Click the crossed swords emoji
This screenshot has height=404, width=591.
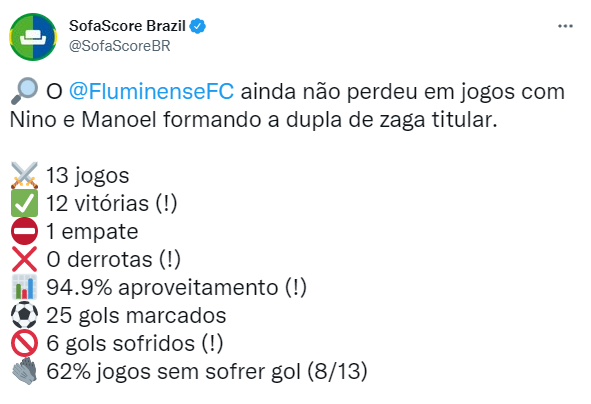coord(24,175)
